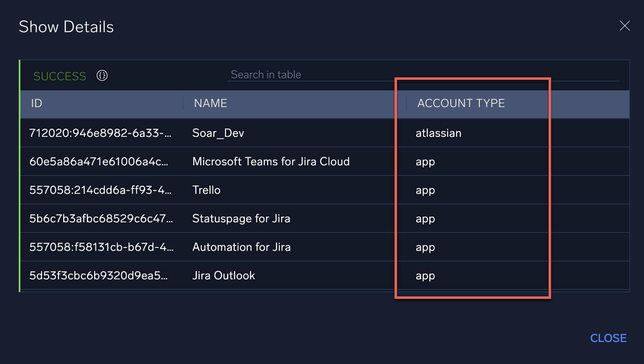Click the ID cell starting with 712020
This screenshot has width=644, height=364.
100,133
